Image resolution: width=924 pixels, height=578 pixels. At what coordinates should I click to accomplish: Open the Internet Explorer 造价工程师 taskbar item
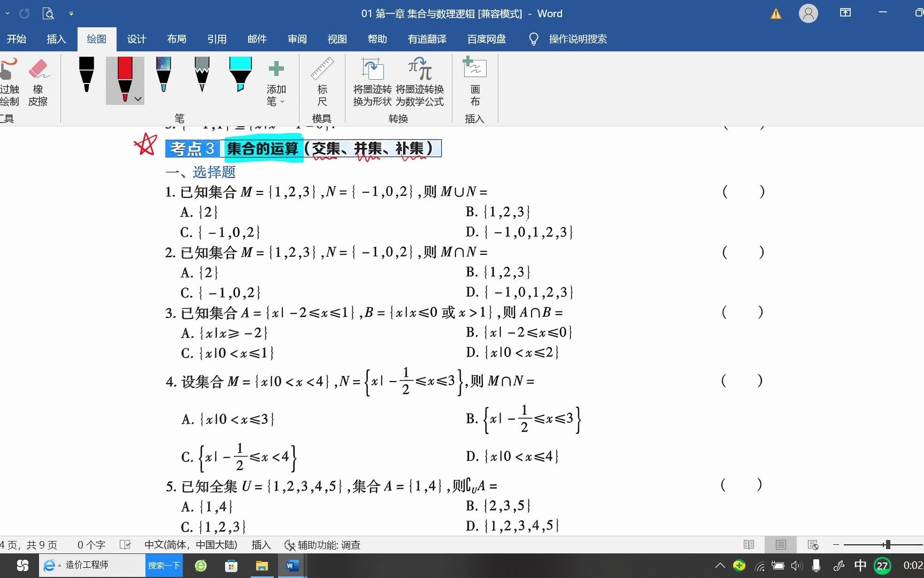click(x=92, y=565)
